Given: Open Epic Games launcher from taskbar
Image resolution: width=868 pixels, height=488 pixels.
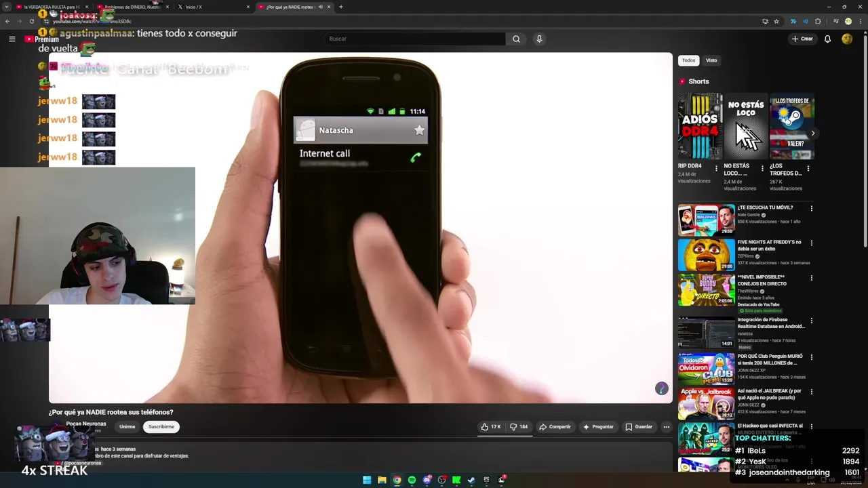Looking at the screenshot, I should (486, 480).
